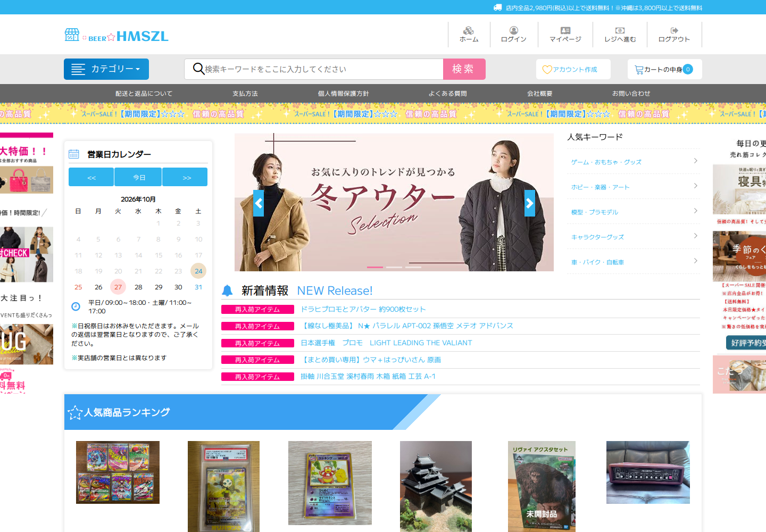Open よくある質問 menu item
Image resolution: width=766 pixels, height=532 pixels.
[448, 94]
